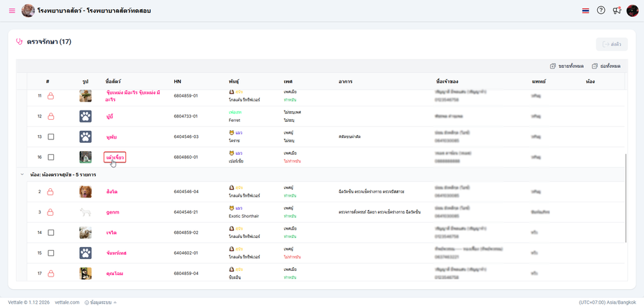Open the hamburger menu at top left

[x=12, y=10]
